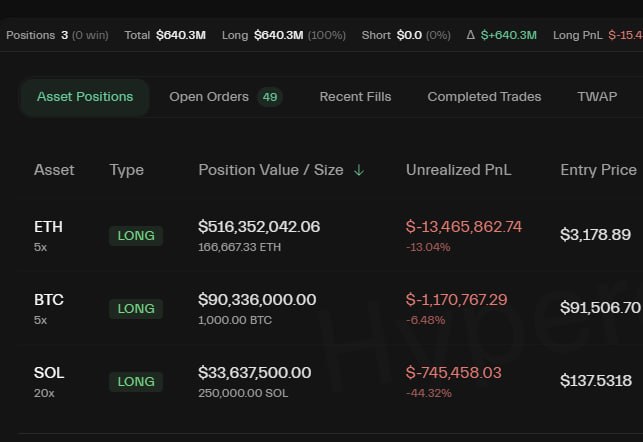Click the SOL asset name
Image resolution: width=643 pixels, height=442 pixels.
pyautogui.click(x=48, y=373)
